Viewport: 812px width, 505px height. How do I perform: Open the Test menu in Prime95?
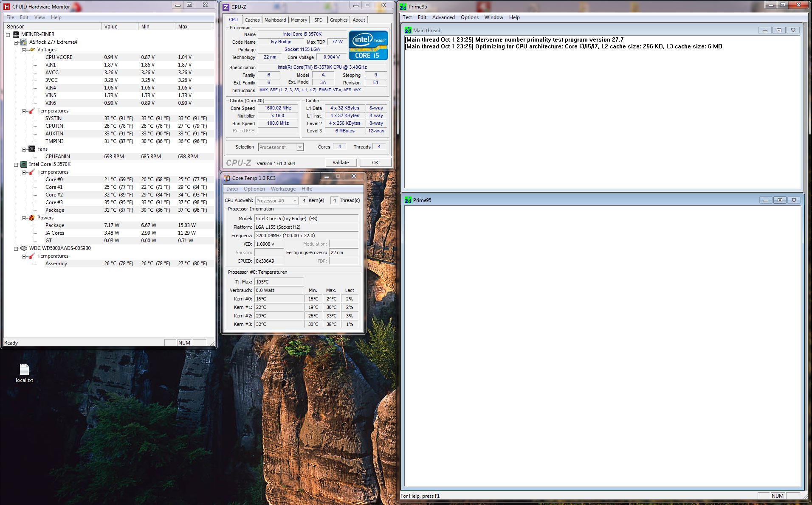(407, 17)
